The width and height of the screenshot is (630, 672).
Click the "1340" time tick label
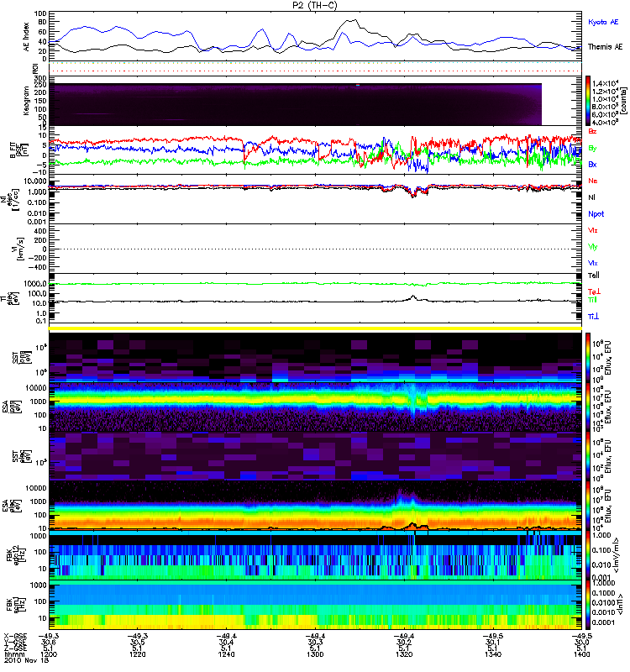(x=492, y=654)
